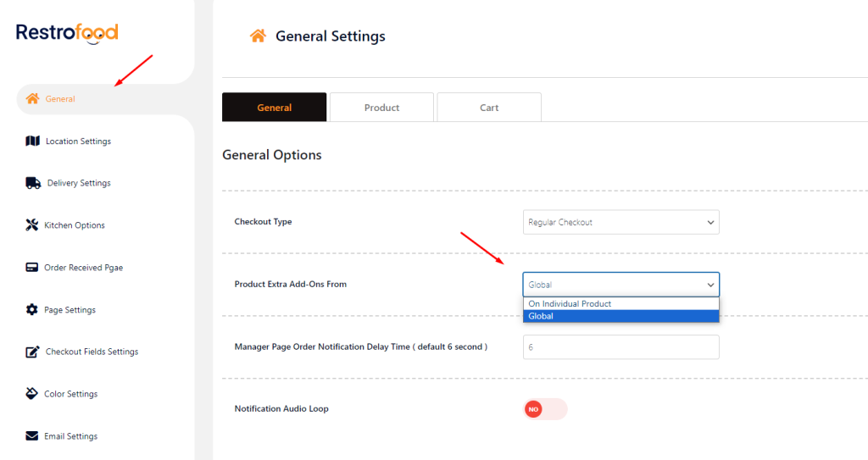Click the map icon for Location Settings
The height and width of the screenshot is (460, 868).
pyautogui.click(x=33, y=141)
